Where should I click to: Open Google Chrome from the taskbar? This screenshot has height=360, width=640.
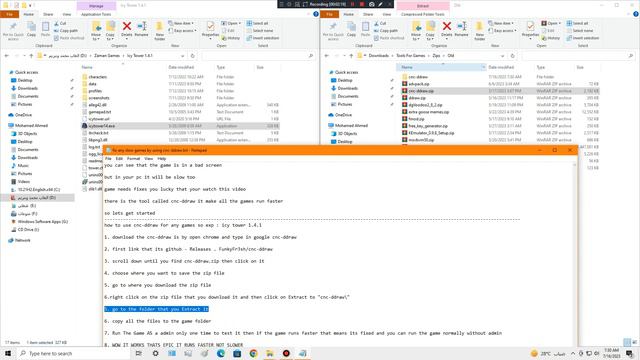[253, 353]
